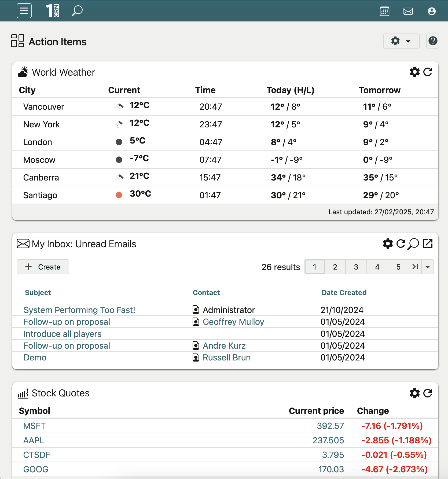Go to page 3 of inbox results
This screenshot has height=479, width=448.
point(356,267)
